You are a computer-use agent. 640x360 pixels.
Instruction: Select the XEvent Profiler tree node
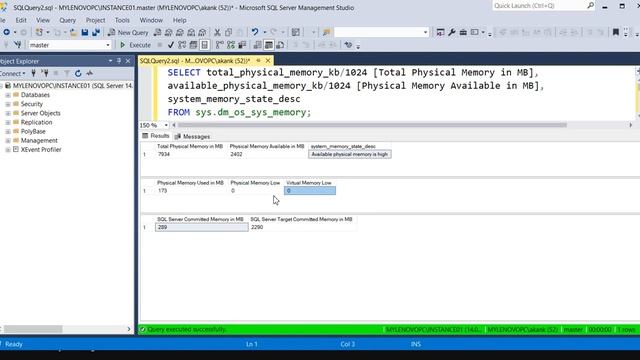point(41,150)
